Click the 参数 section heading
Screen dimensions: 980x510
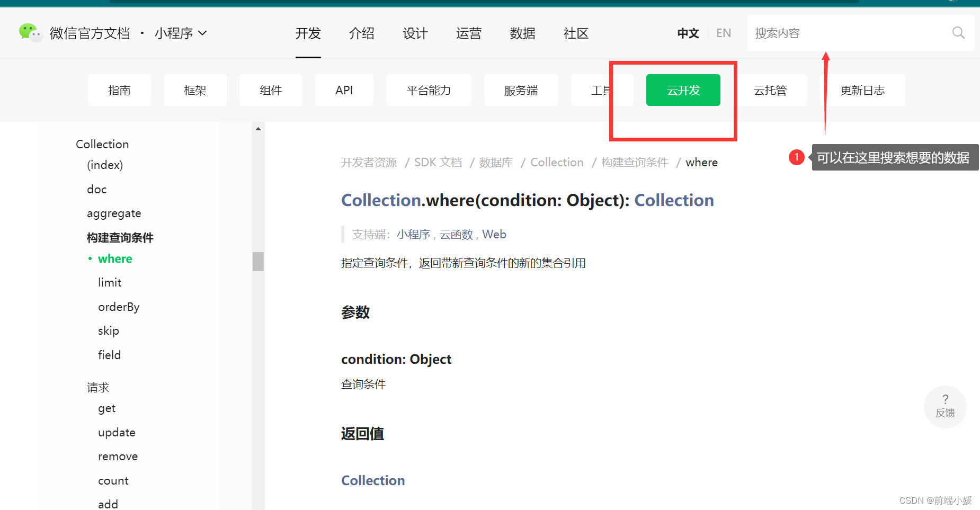click(x=355, y=312)
